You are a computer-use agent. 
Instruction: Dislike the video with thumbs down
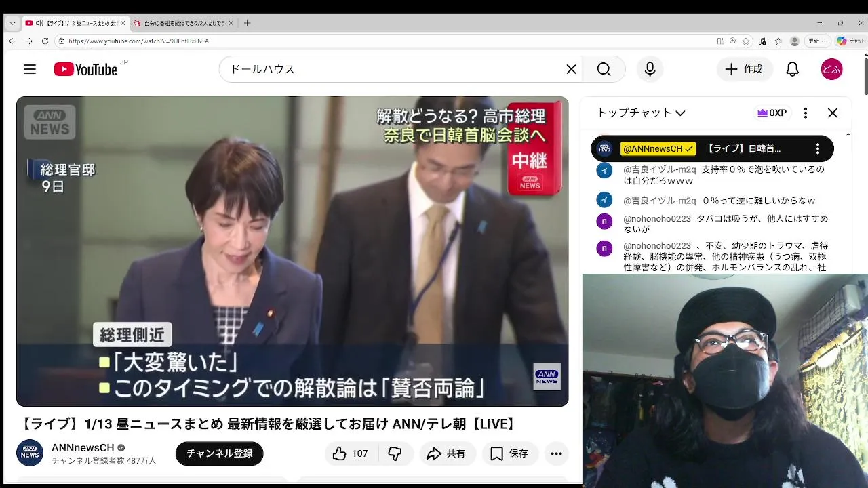[395, 453]
